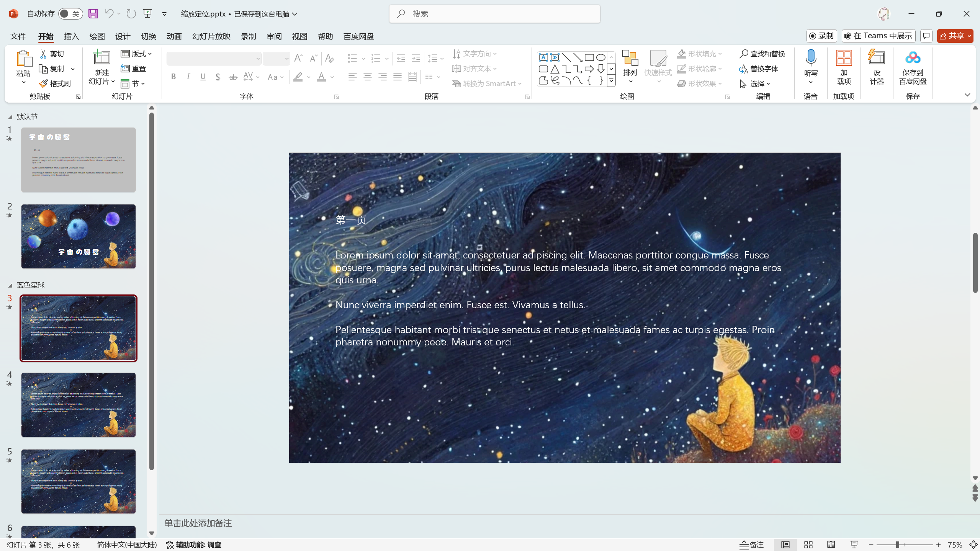The image size is (980, 551).
Task: Select the rectangle shape in gallery
Action: tap(589, 57)
